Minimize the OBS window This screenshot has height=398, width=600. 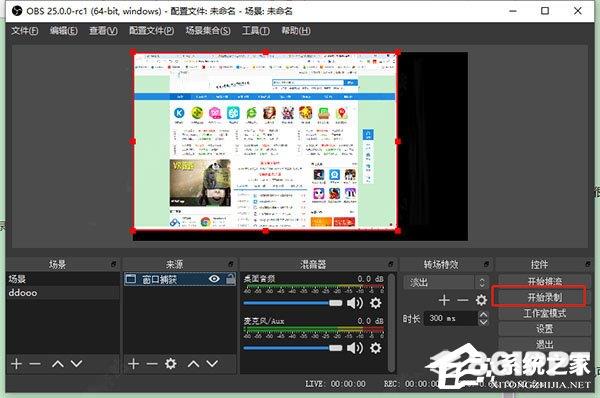(513, 11)
